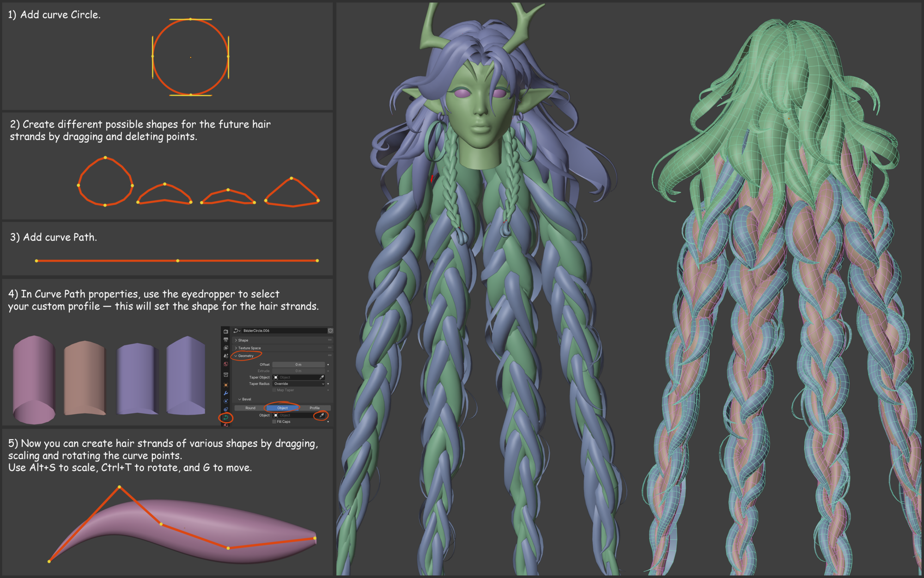Click the Taper Object eyedropper icon
Image resolution: width=924 pixels, height=578 pixels.
322,377
